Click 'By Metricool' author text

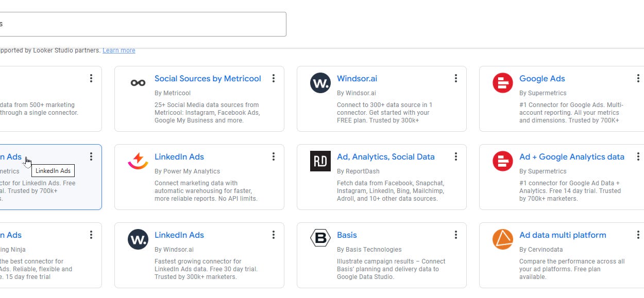pos(173,93)
